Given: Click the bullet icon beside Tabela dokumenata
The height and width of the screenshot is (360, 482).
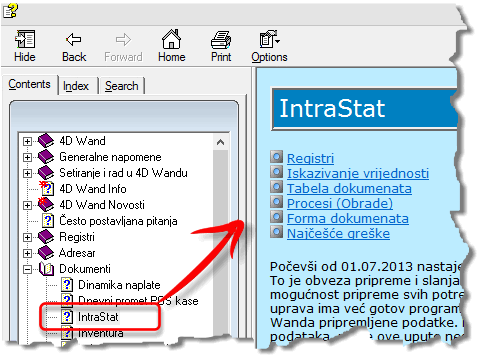Looking at the screenshot, I should tap(276, 187).
